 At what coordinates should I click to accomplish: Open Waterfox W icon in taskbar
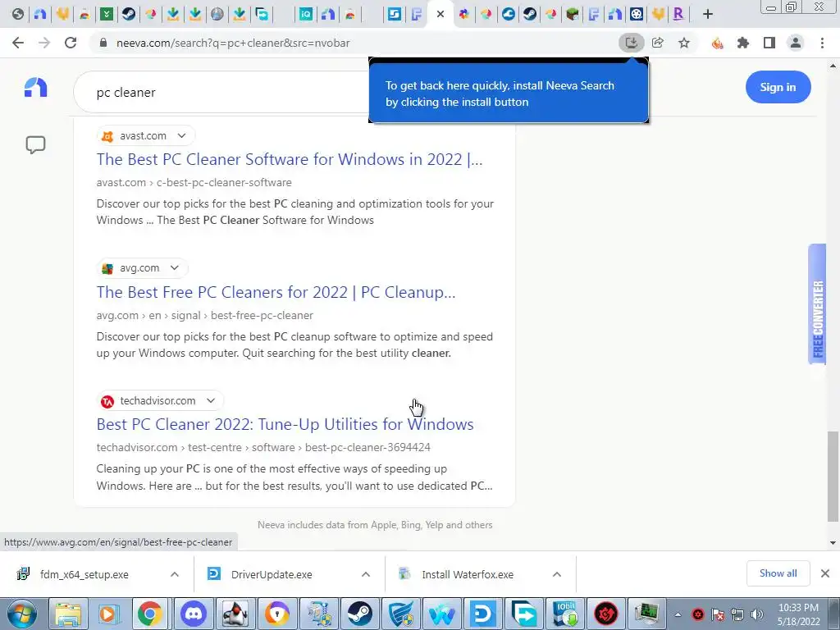[x=442, y=614]
